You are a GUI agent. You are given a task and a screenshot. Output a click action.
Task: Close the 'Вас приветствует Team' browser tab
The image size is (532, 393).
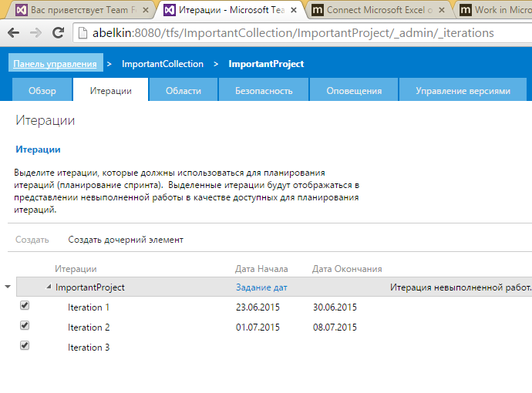[146, 10]
